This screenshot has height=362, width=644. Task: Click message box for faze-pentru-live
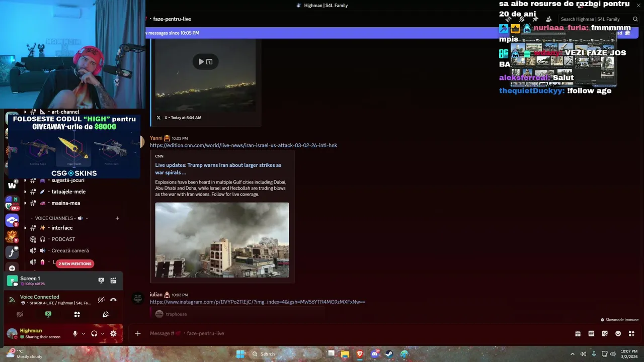352,333
